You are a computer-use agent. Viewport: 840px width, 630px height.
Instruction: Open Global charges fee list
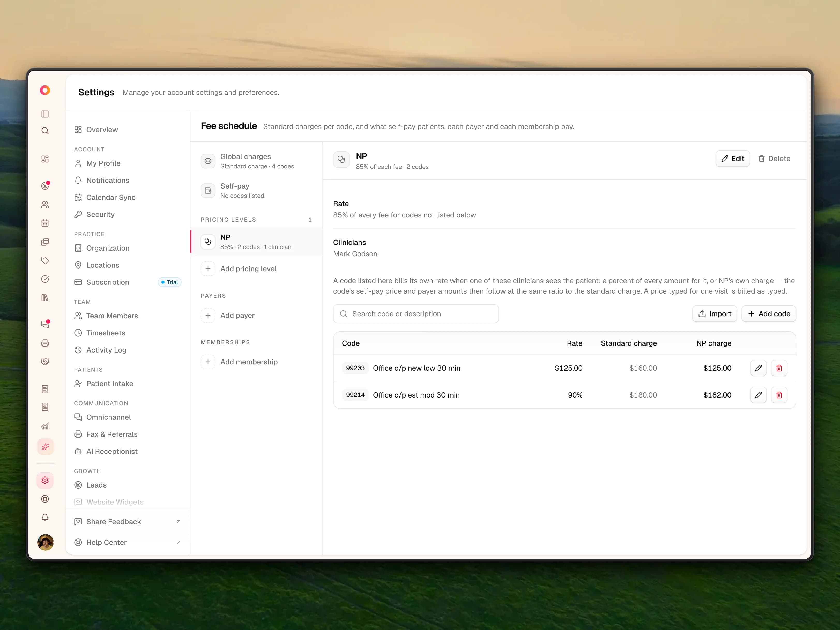click(x=256, y=161)
